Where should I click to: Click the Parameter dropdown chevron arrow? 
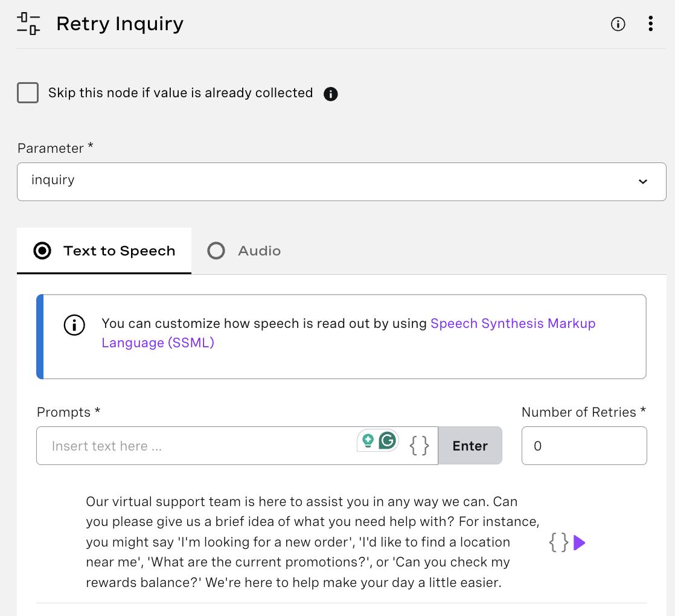click(x=643, y=182)
